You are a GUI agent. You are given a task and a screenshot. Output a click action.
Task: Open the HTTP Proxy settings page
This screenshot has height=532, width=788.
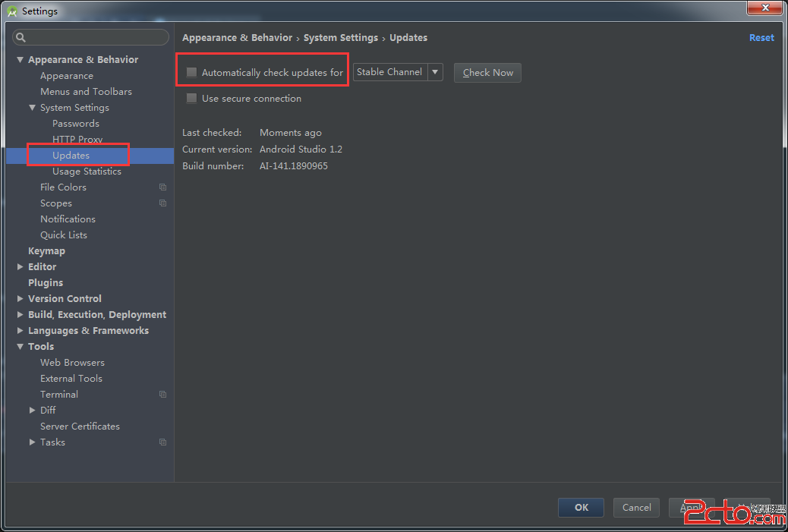[x=77, y=139]
